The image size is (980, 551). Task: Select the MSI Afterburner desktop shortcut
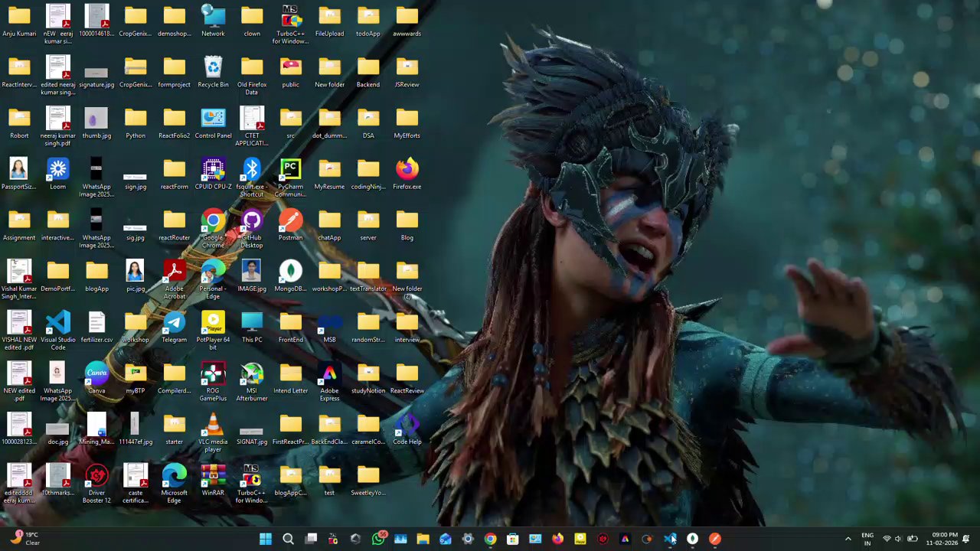point(252,382)
